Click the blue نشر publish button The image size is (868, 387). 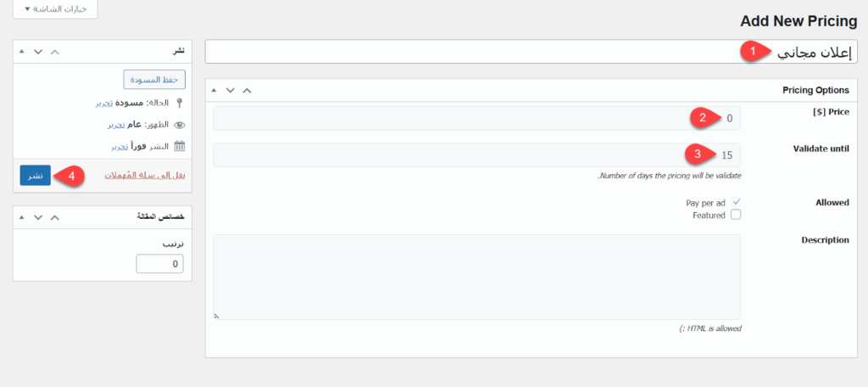pyautogui.click(x=35, y=176)
